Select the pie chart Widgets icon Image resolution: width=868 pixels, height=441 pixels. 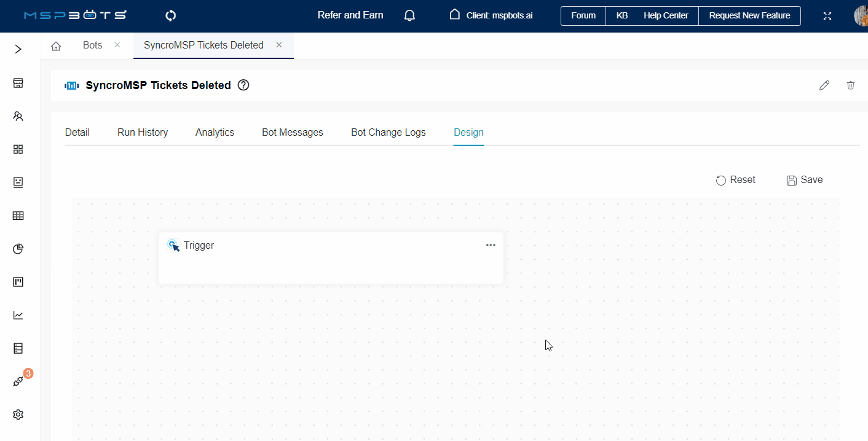tap(18, 249)
